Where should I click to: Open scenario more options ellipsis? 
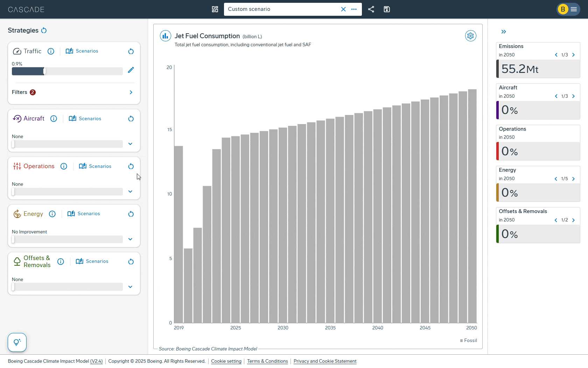pos(354,9)
